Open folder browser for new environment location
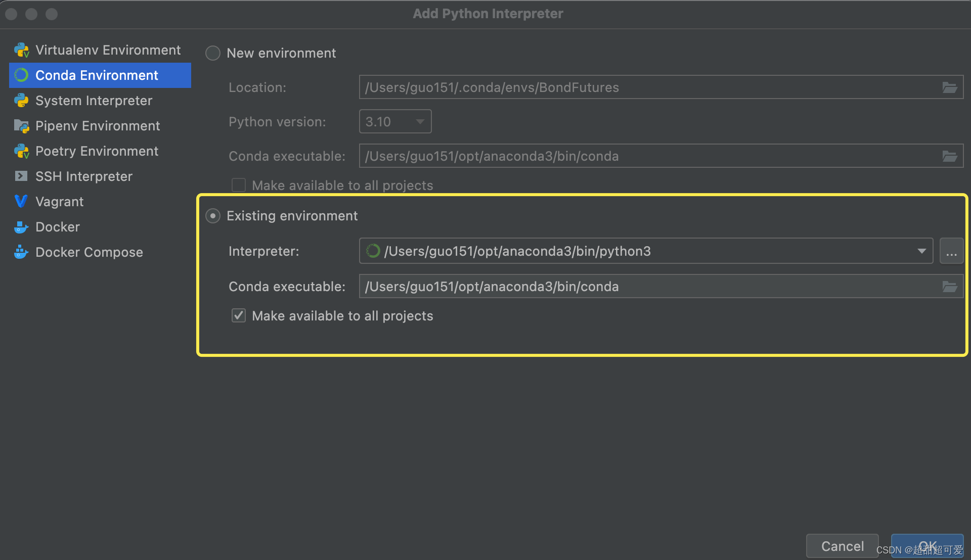This screenshot has height=560, width=971. pyautogui.click(x=950, y=87)
